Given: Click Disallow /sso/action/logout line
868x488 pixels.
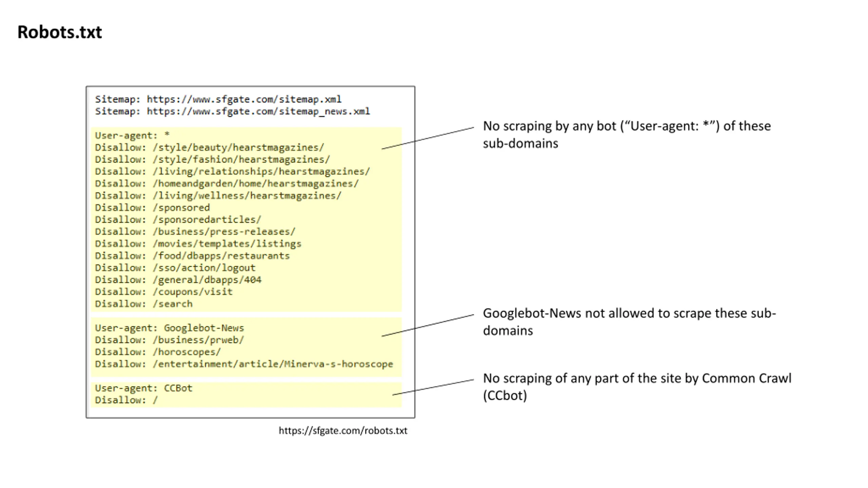Looking at the screenshot, I should tap(175, 268).
